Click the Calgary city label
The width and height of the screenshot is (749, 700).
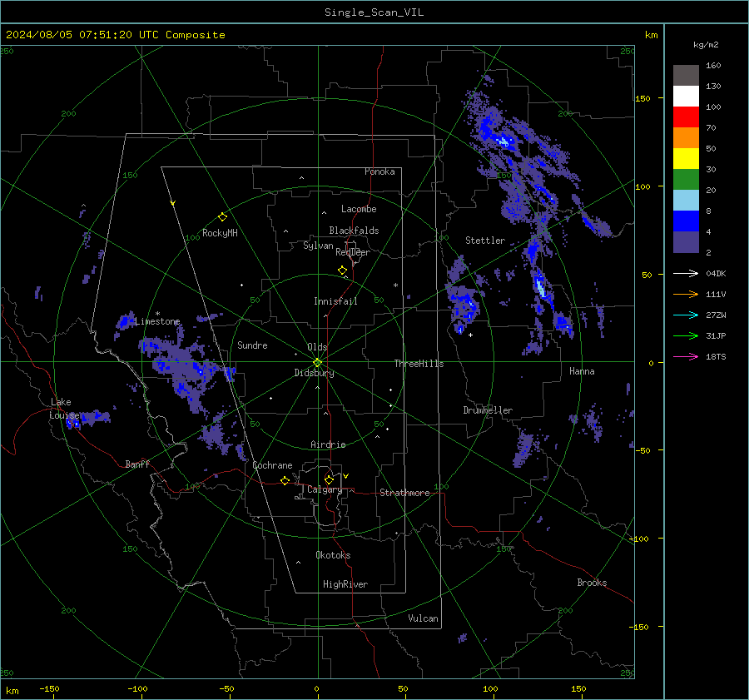(x=325, y=489)
